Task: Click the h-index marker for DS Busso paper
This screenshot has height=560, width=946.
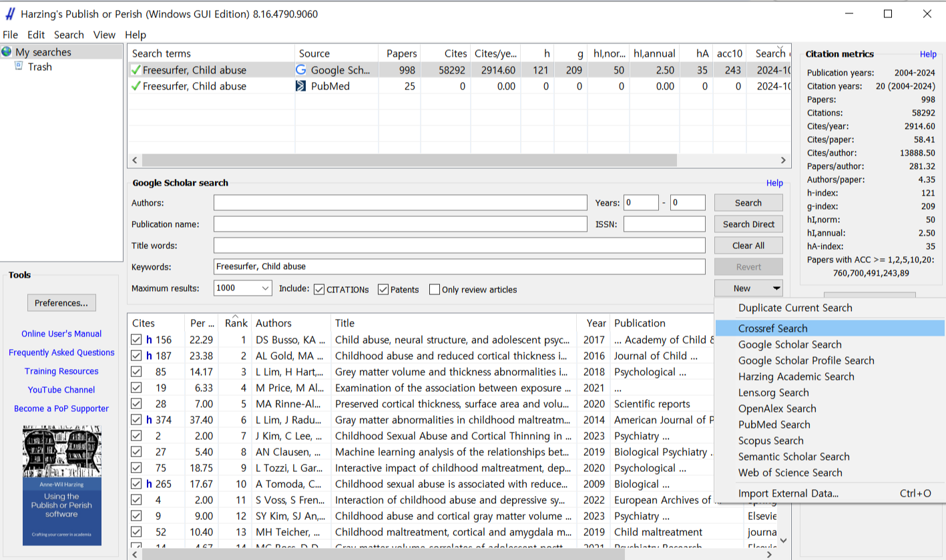Action: 149,340
